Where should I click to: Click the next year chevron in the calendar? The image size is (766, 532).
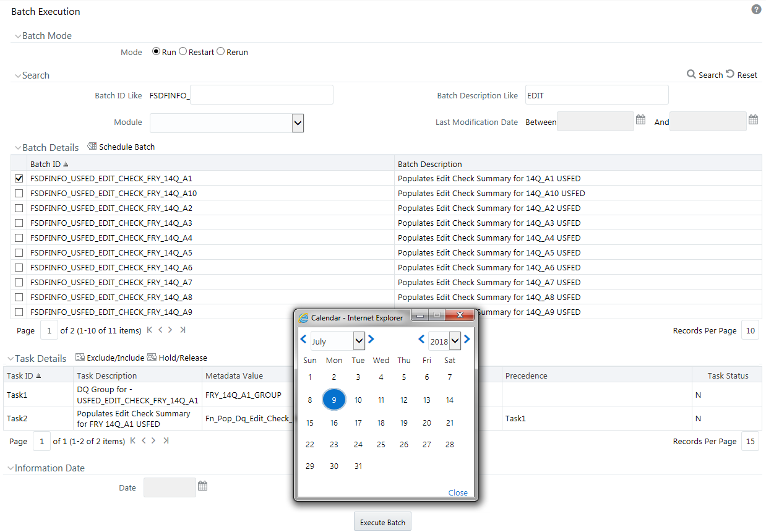pos(467,339)
